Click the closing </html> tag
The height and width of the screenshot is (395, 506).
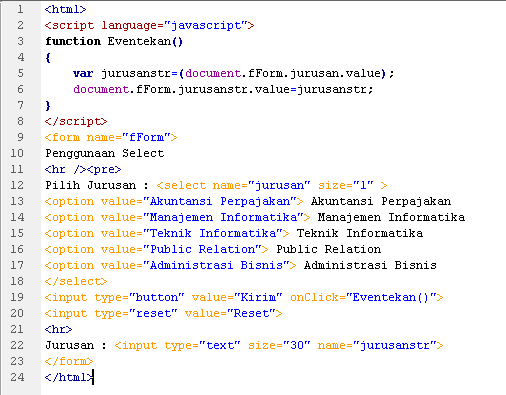(69, 377)
